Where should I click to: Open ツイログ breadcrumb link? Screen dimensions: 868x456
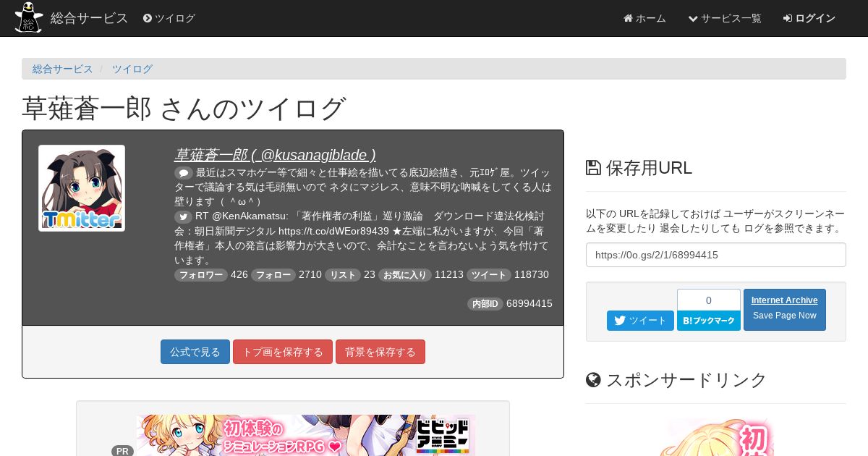[x=132, y=69]
